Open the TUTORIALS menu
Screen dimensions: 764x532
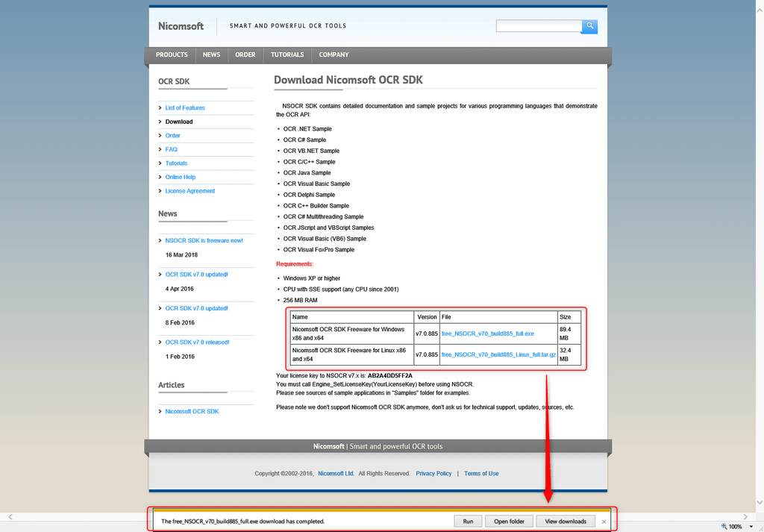coord(287,54)
